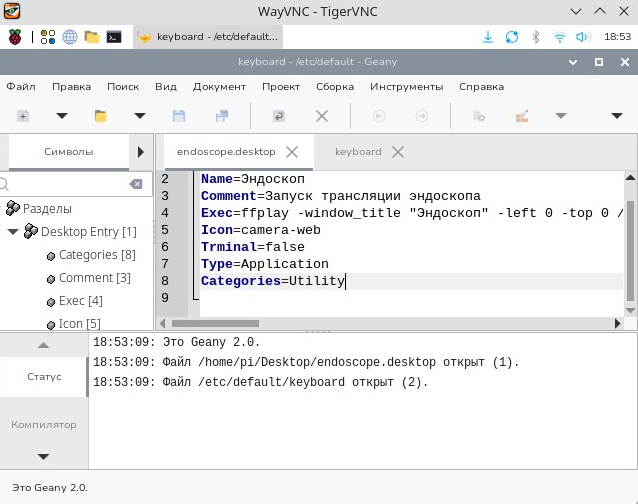The width and height of the screenshot is (638, 504).
Task: Click the sync refresh tray icon
Action: 512,37
